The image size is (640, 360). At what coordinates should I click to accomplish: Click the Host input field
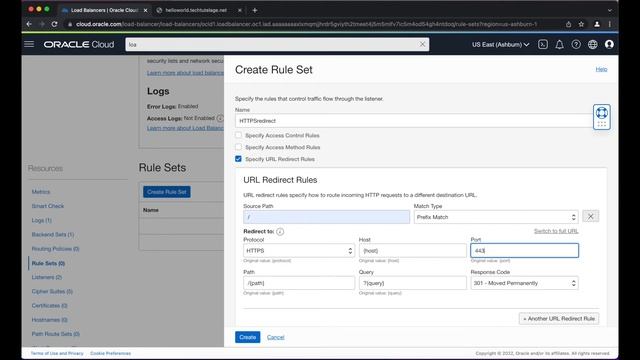[413, 251]
